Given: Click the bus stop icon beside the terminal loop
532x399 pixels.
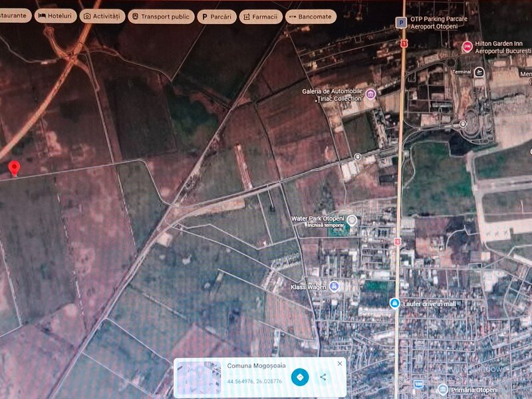Looking at the screenshot, I should (x=462, y=124).
